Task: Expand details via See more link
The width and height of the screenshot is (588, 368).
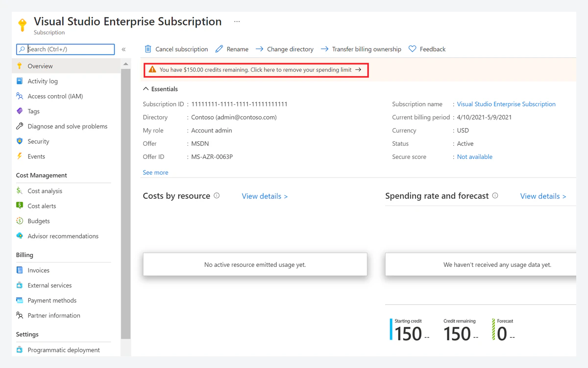Action: [155, 173]
